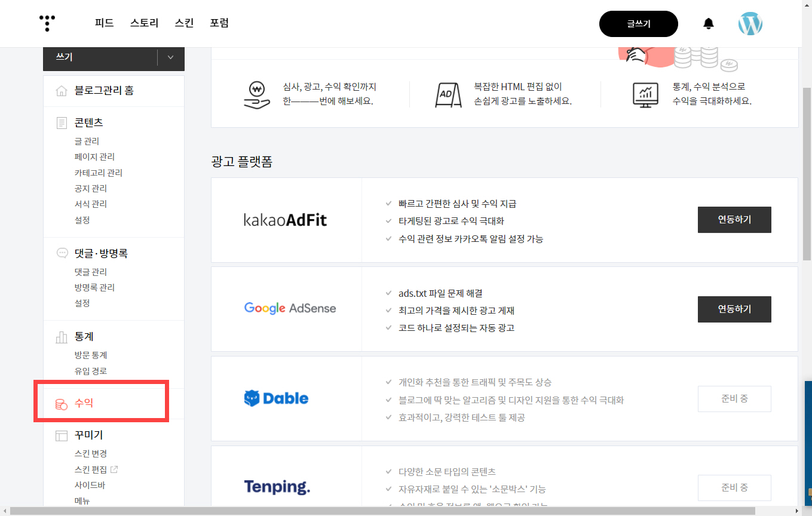This screenshot has height=516, width=812.
Task: Click the monitor statistics chart icon
Action: pos(645,94)
